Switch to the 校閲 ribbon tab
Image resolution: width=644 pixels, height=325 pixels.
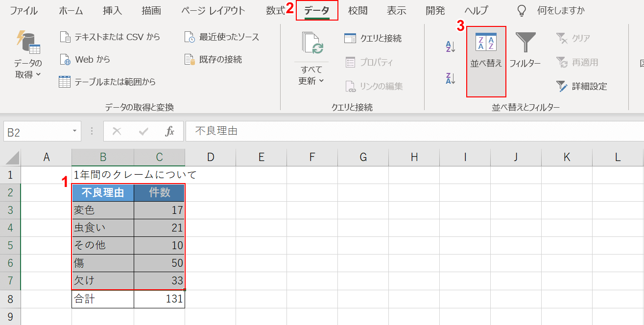pos(358,10)
